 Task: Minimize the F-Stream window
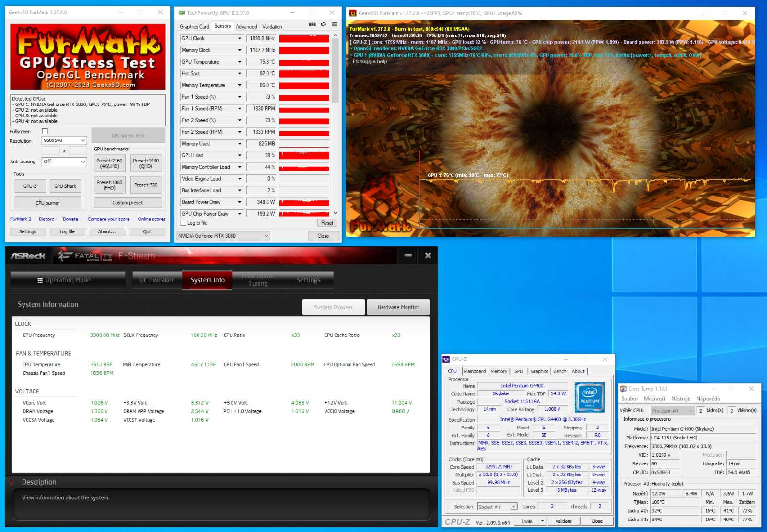[x=408, y=256]
